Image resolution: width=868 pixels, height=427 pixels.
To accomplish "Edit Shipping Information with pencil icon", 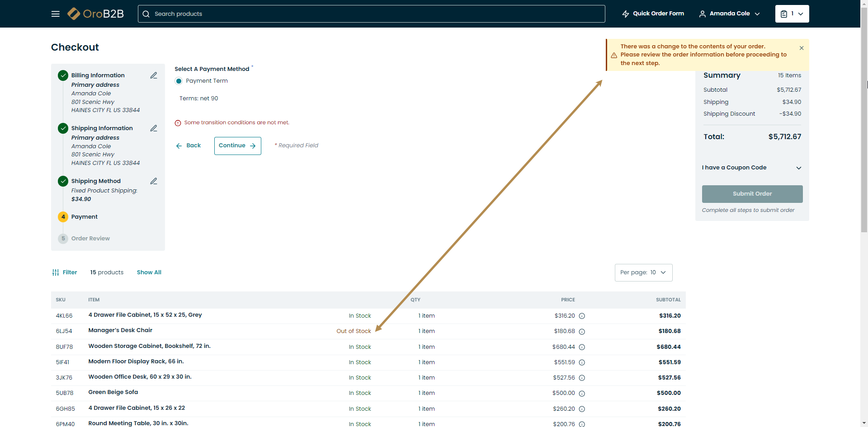I will click(154, 128).
